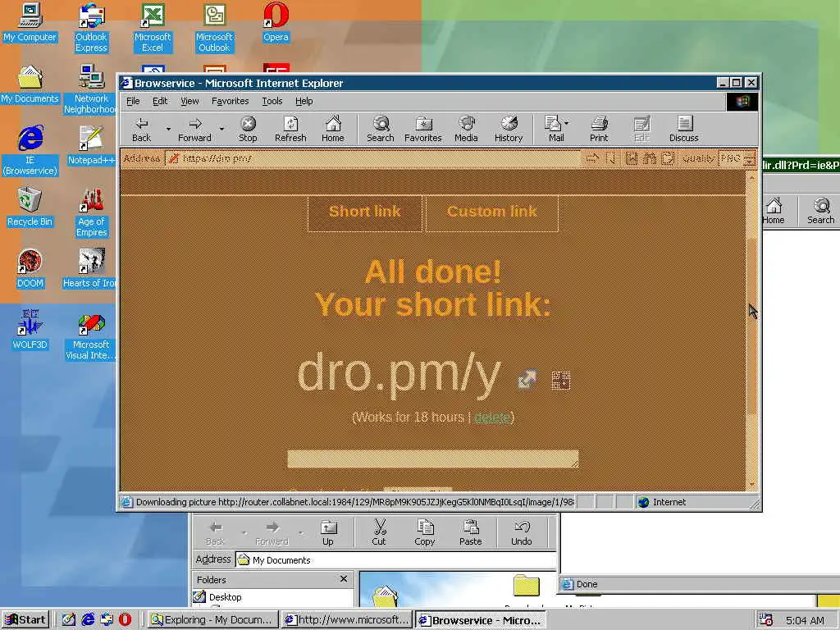Open the Opera desktop icon
The height and width of the screenshot is (630, 840).
pos(276,22)
